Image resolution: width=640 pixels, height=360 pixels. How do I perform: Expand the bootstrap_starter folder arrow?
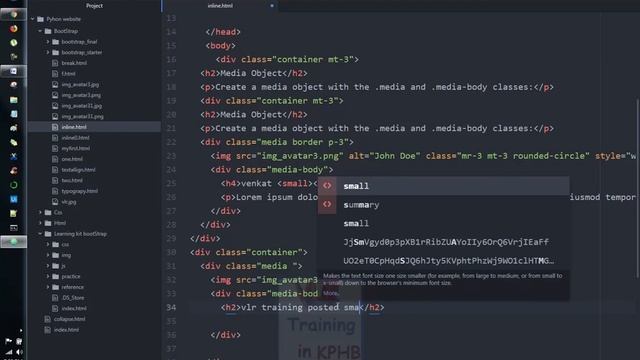[x=48, y=52]
